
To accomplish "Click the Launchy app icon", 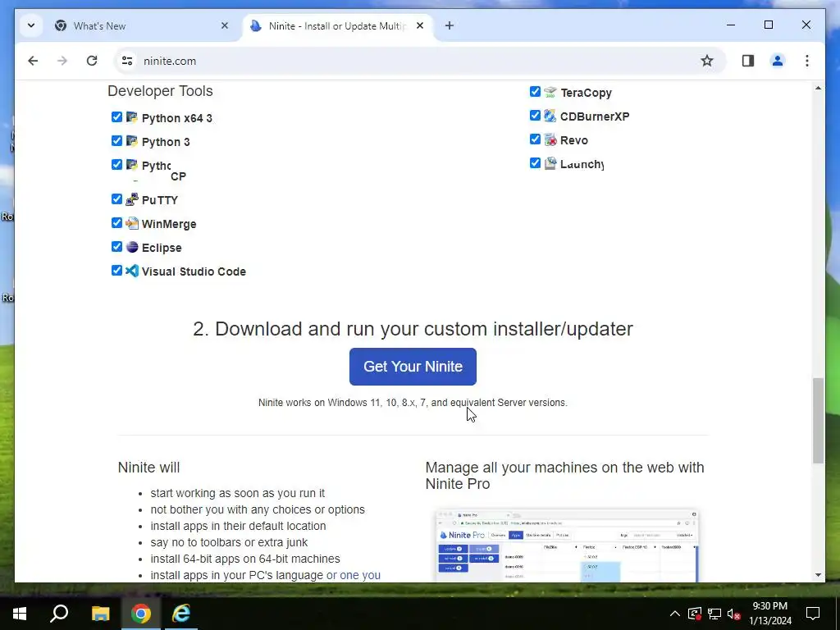I will (550, 163).
